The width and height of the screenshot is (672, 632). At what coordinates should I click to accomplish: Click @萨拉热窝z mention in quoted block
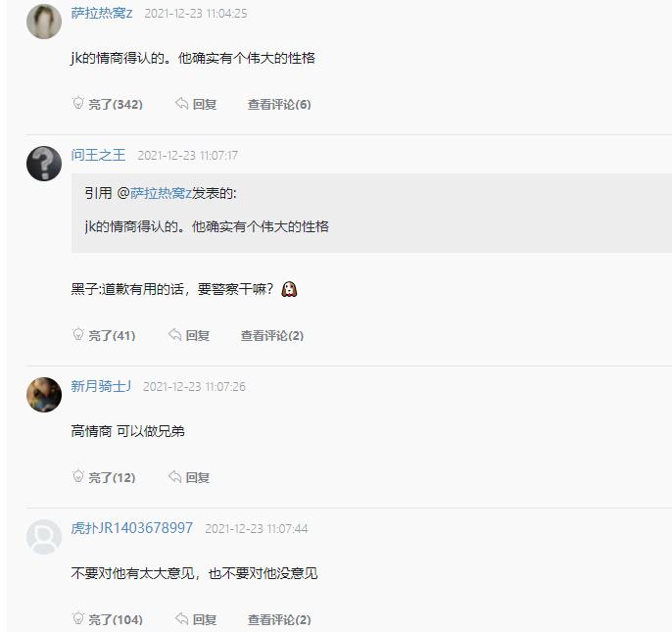155,193
